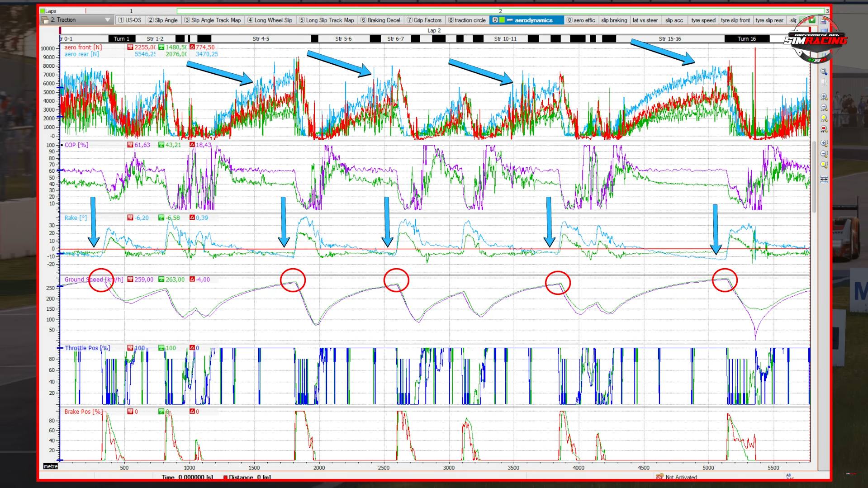Select the aero effic worksheet tab
The height and width of the screenshot is (488, 868).
[x=581, y=20]
